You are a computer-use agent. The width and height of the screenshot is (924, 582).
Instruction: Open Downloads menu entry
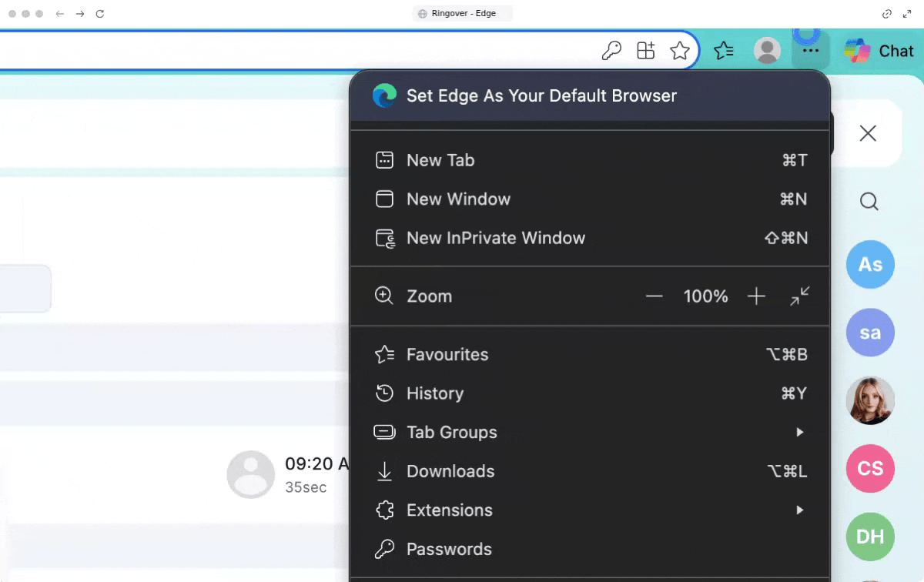point(590,471)
